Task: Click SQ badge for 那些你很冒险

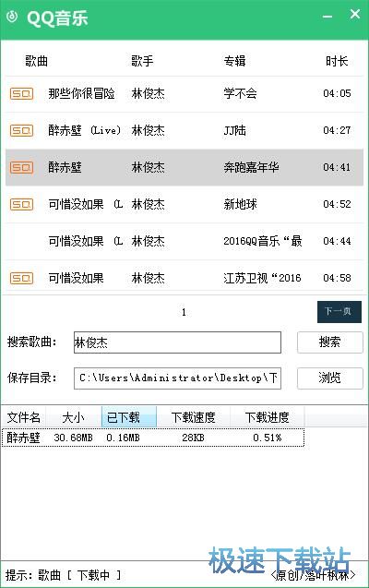Action: click(x=21, y=94)
